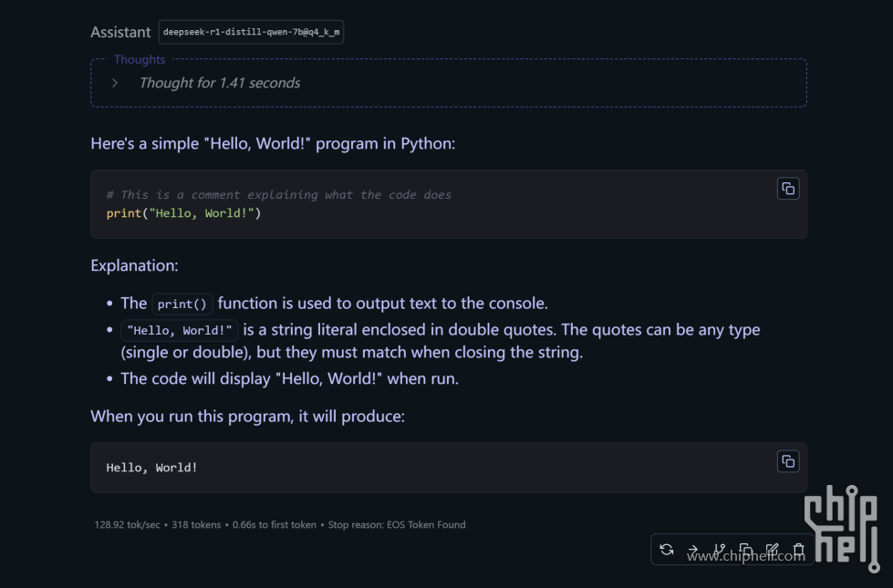This screenshot has width=893, height=588.
Task: Click the inline "Hello, World!" code snippet
Action: point(180,331)
